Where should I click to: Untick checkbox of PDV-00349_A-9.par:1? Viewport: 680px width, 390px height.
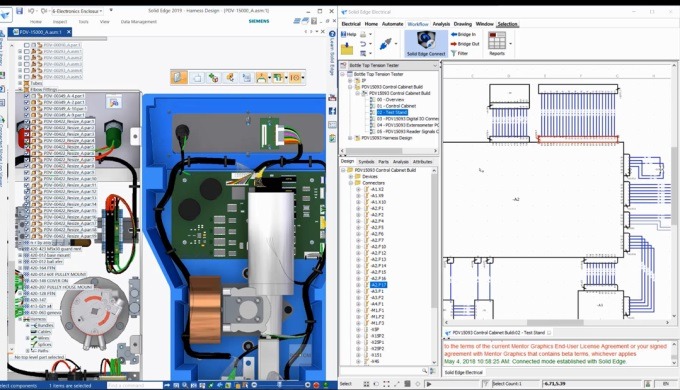pyautogui.click(x=27, y=115)
